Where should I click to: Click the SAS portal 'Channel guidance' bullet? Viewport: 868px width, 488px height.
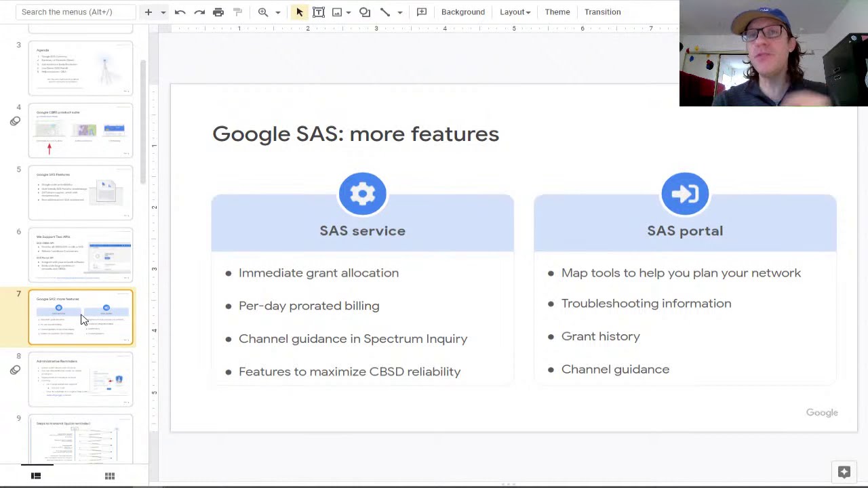[x=615, y=369]
